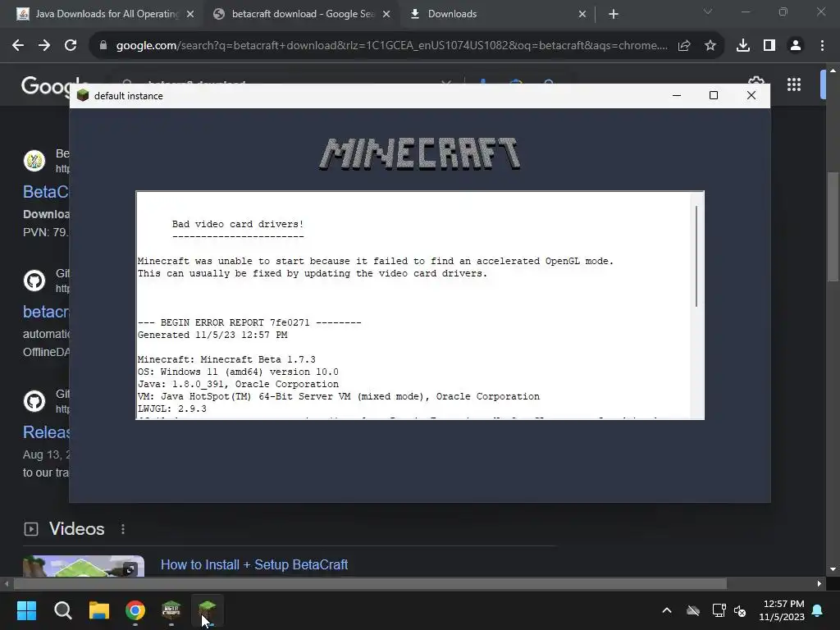
Task: Open 'How to Install + Setup BetaCraft' video
Action: click(254, 564)
